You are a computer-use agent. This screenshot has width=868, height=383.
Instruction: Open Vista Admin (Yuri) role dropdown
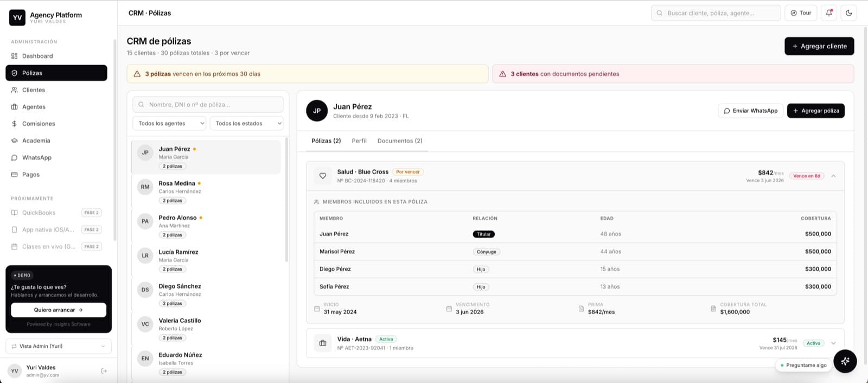click(59, 346)
